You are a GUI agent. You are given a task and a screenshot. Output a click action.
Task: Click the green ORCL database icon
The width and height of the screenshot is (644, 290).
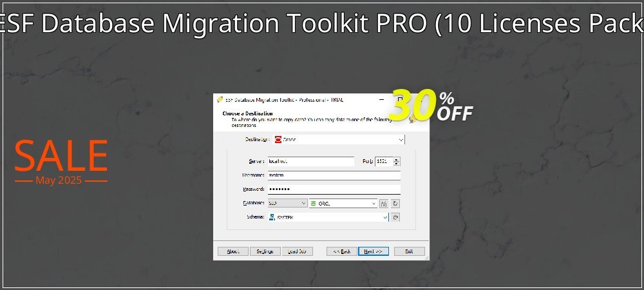point(314,204)
